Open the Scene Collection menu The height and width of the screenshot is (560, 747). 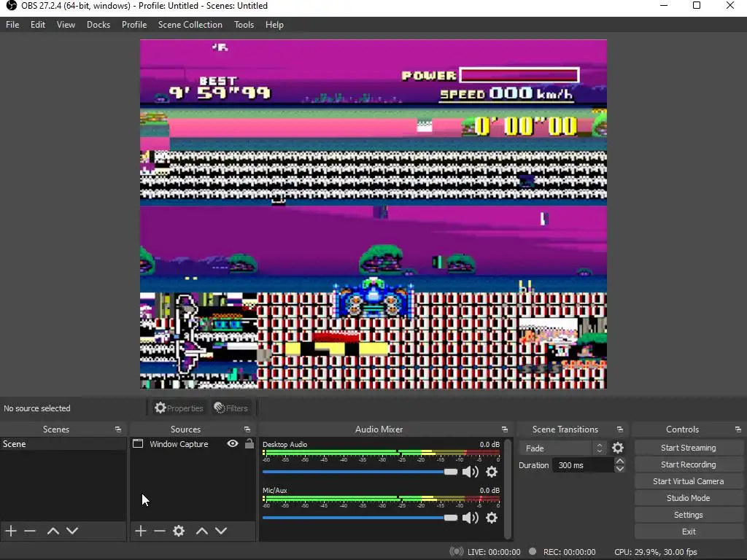[190, 25]
